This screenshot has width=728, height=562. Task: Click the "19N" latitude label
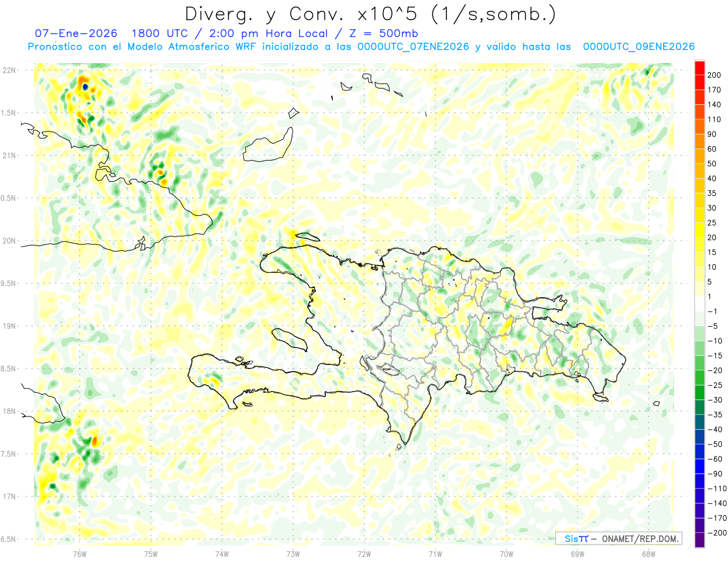pyautogui.click(x=9, y=326)
